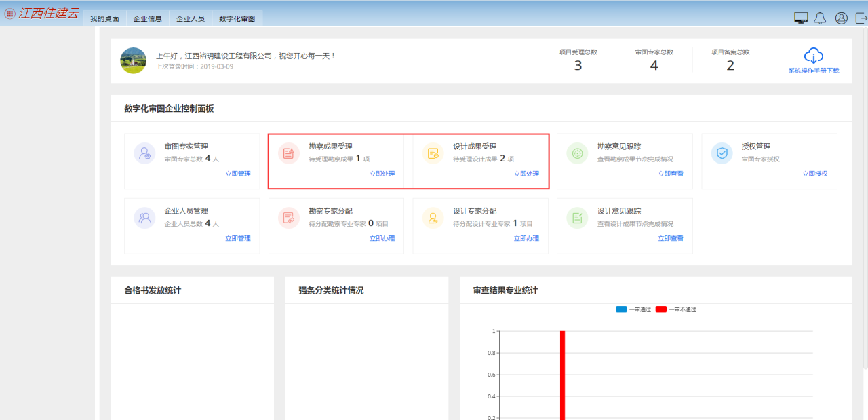Click the 待受理勘察成果 1 项 text
The width and height of the screenshot is (868, 420).
click(x=339, y=159)
